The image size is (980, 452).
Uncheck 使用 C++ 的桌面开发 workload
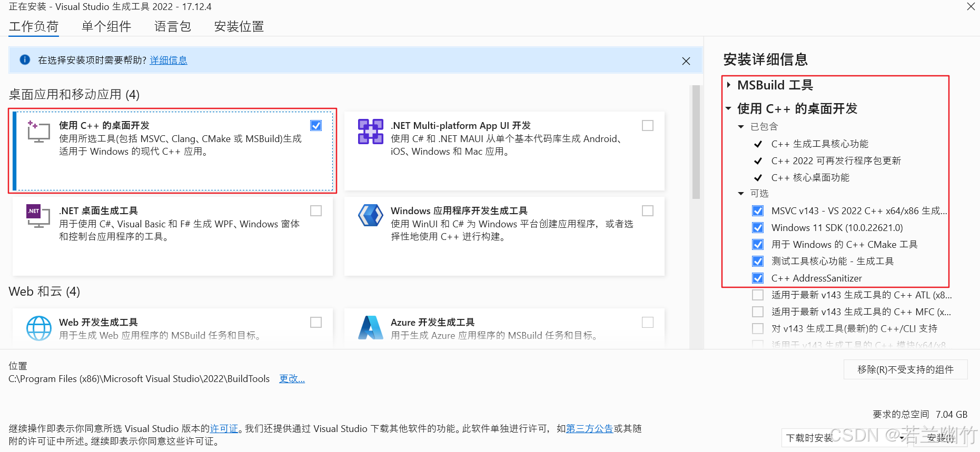tap(316, 125)
